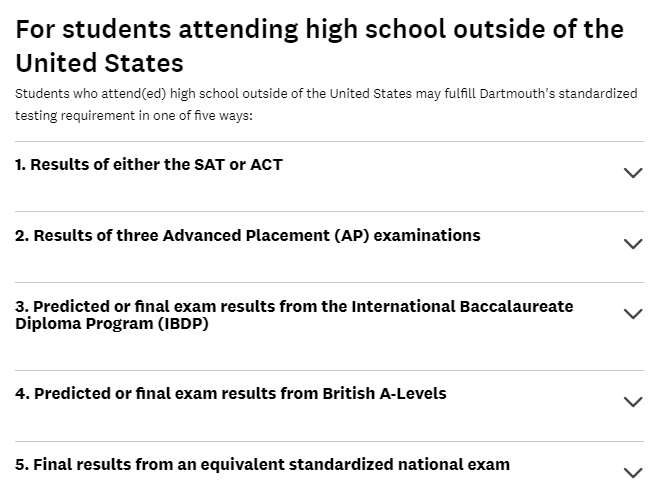Select the page heading about students outside United States
This screenshot has width=658, height=504.
[319, 46]
